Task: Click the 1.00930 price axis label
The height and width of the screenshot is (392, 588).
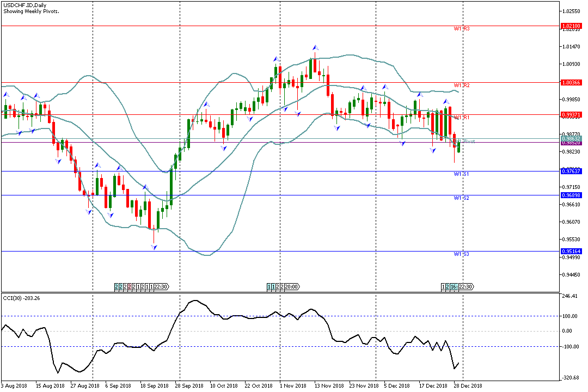Action: click(571, 64)
